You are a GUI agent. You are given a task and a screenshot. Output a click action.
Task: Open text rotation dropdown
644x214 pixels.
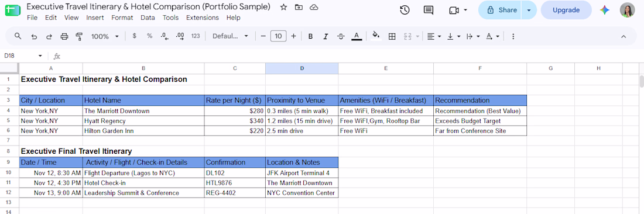coord(492,36)
